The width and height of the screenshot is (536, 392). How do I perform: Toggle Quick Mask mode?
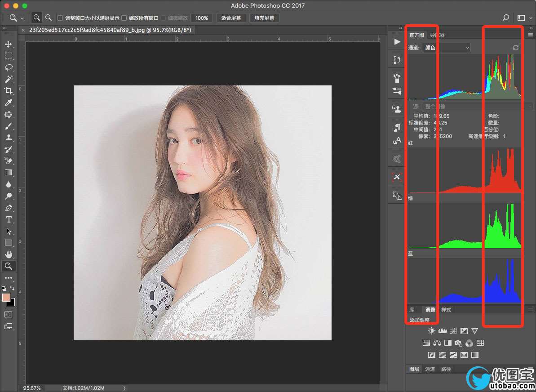tap(9, 314)
